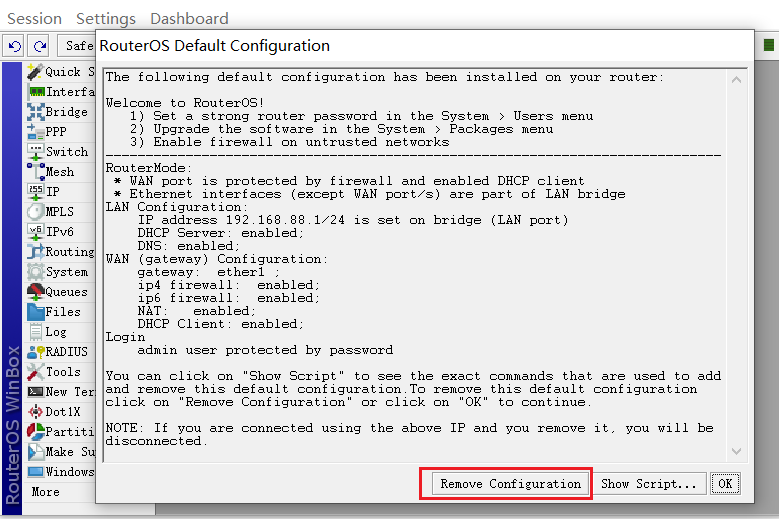Screen dimensions: 779x519
Task: Open the RADIUS sidebar item
Action: (66, 352)
